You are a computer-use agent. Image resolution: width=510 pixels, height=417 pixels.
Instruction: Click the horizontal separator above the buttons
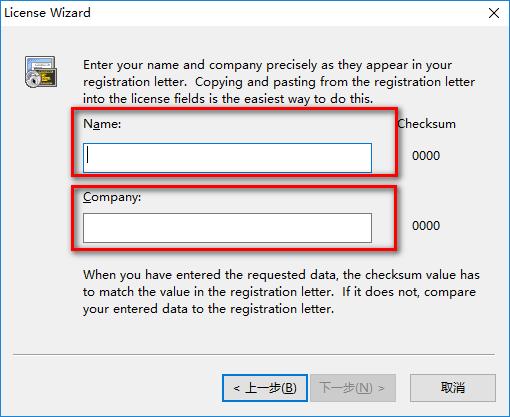tap(254, 354)
